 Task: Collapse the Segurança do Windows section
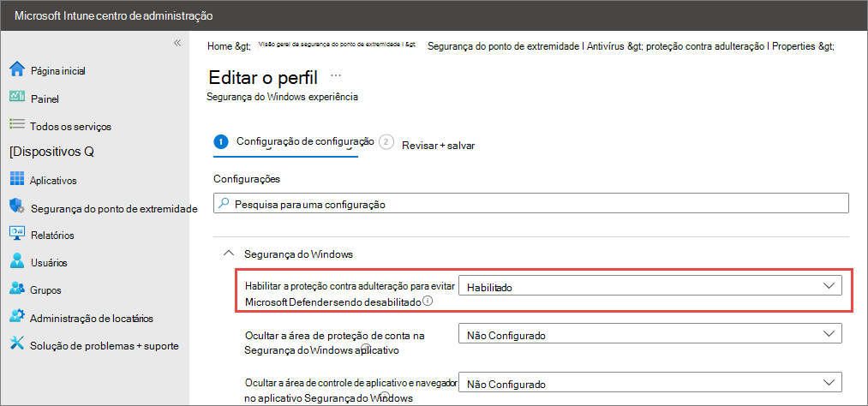(x=228, y=254)
